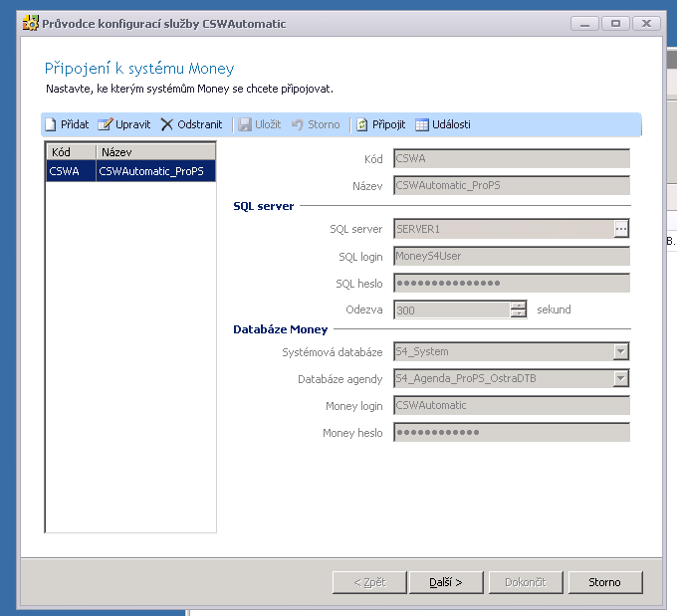The width and height of the screenshot is (677, 616).
Task: Go back with the Zpět button
Action: 370,582
